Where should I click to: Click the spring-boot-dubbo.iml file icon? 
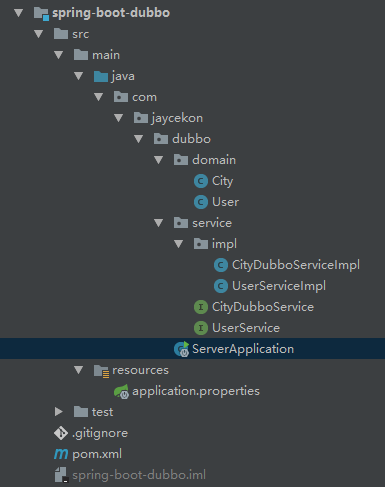click(x=61, y=475)
